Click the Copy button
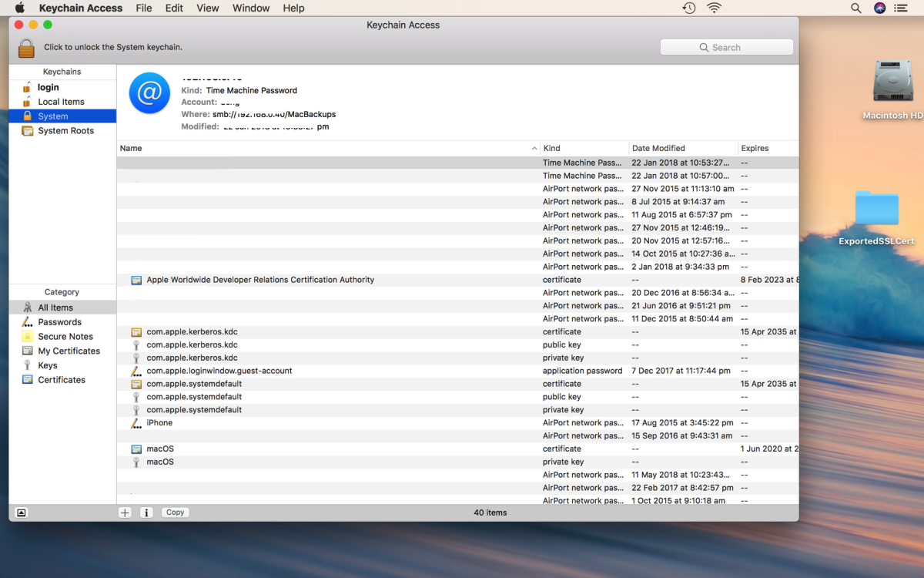This screenshot has height=578, width=924. [x=175, y=512]
